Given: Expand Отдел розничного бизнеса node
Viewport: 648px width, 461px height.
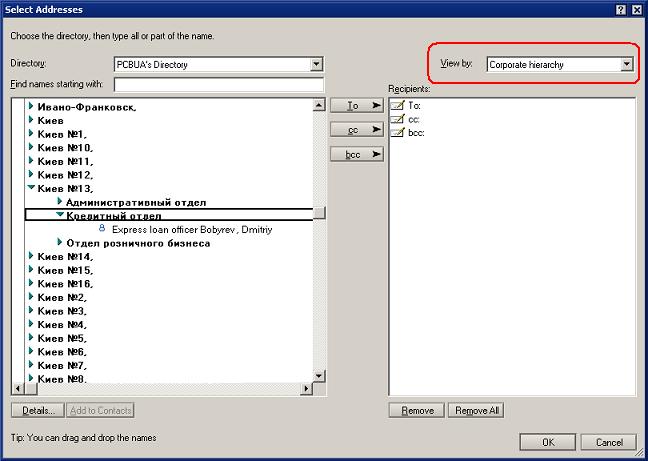Looking at the screenshot, I should [60, 243].
